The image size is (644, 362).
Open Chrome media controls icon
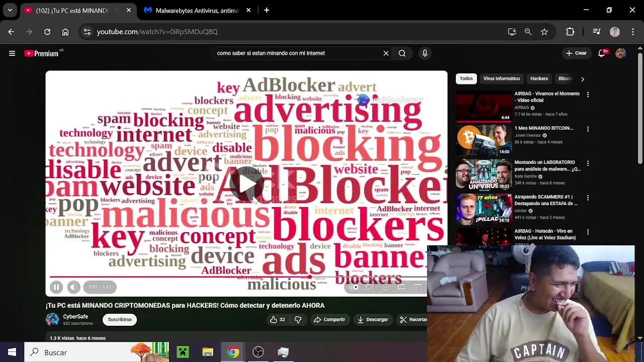tap(597, 32)
